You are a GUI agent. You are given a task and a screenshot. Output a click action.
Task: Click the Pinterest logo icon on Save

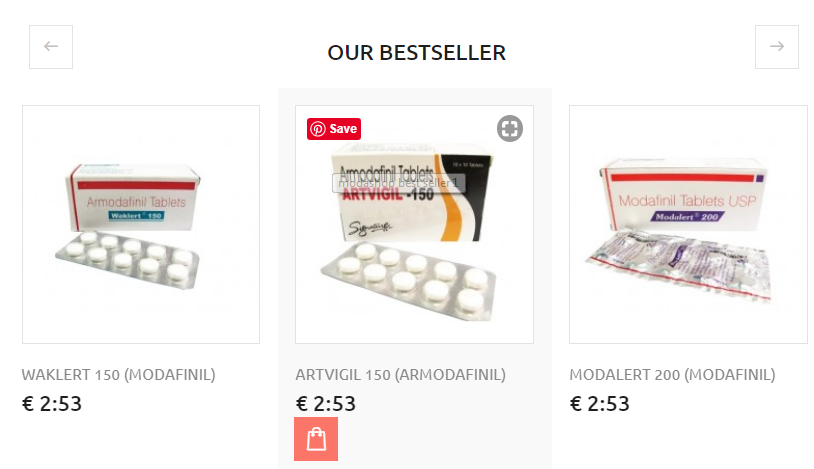click(x=318, y=129)
